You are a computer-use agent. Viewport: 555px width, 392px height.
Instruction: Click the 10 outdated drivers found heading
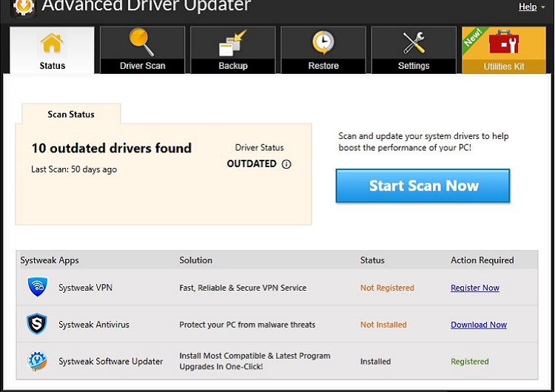pos(111,148)
